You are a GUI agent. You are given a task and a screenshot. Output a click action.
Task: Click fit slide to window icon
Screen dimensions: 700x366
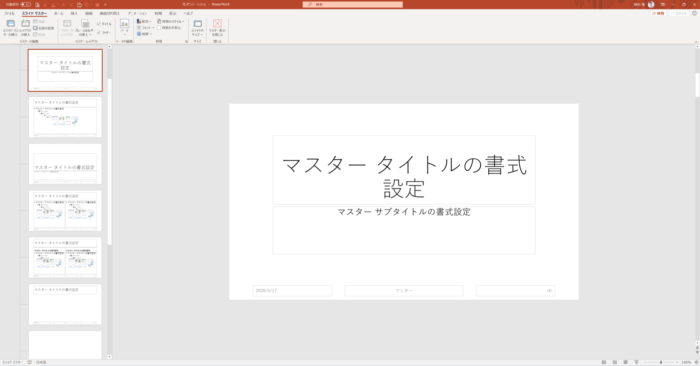pos(696,362)
